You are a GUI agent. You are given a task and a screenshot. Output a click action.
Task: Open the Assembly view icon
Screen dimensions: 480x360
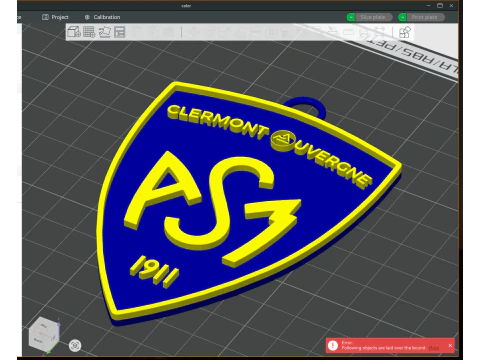coord(405,32)
